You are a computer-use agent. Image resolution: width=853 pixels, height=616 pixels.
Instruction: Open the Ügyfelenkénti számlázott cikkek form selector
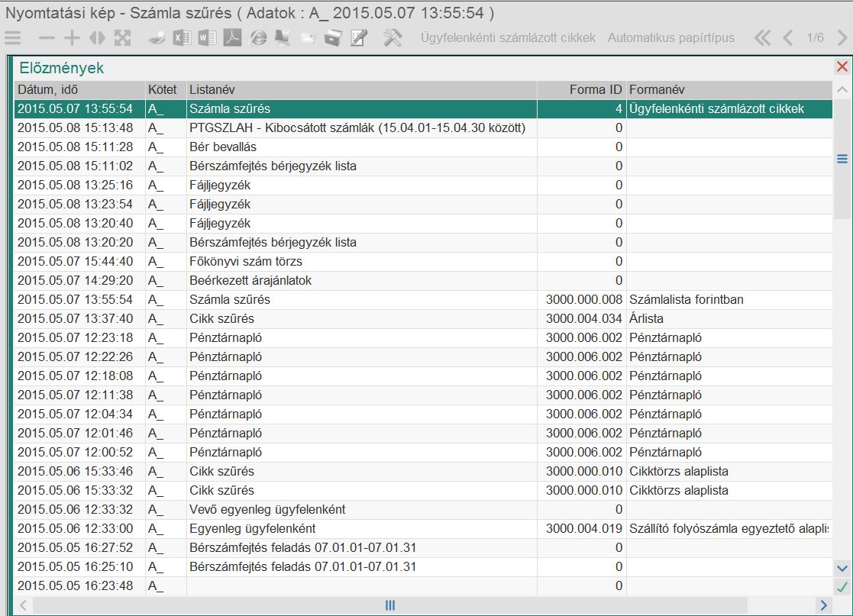[508, 38]
